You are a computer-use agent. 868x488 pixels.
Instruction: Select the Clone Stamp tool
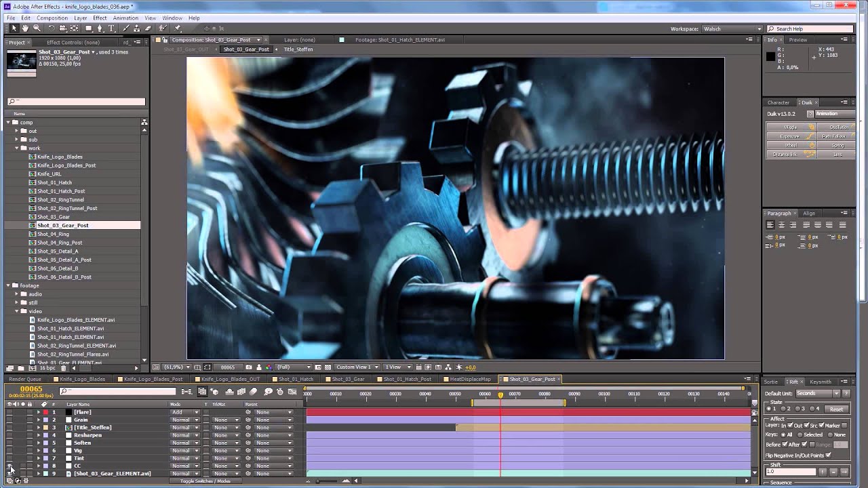pyautogui.click(x=137, y=28)
